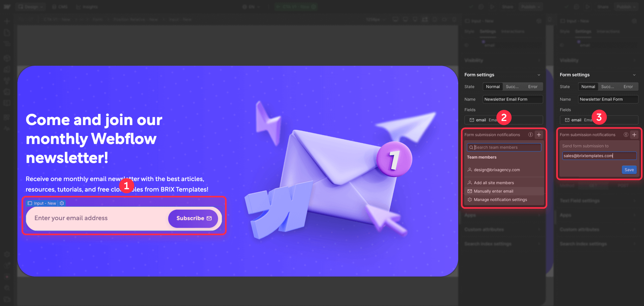Viewport: 644px width, 306px height.
Task: Select the Normal form state
Action: pyautogui.click(x=493, y=86)
